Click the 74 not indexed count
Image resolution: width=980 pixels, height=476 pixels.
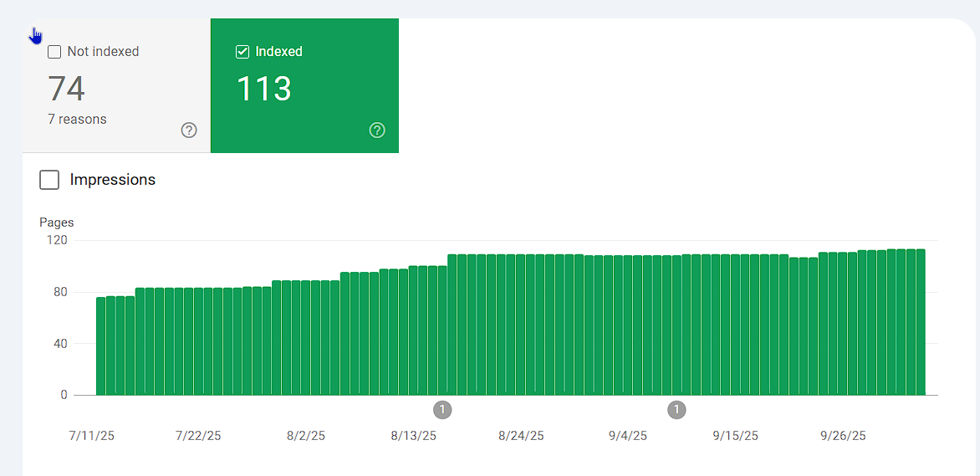tap(67, 89)
